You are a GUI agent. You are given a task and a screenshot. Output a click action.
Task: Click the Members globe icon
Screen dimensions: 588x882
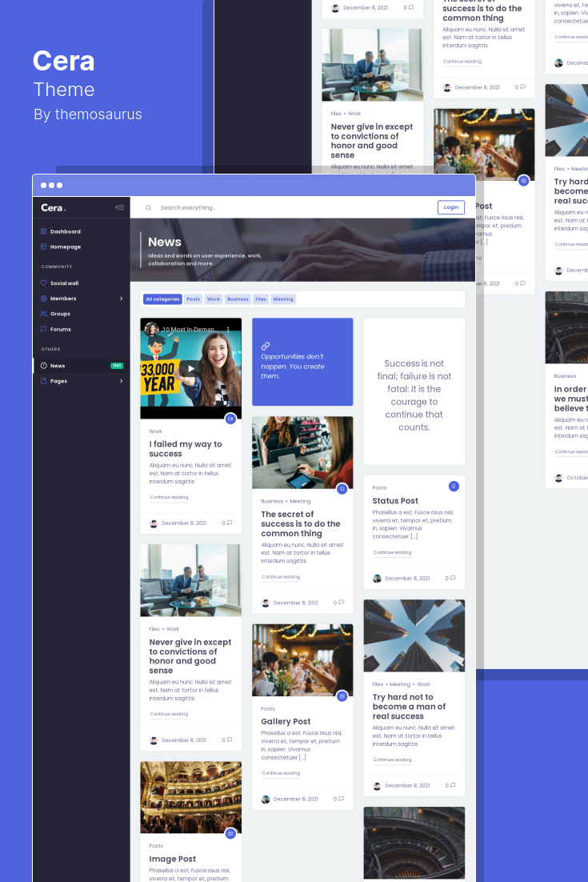pyautogui.click(x=43, y=298)
